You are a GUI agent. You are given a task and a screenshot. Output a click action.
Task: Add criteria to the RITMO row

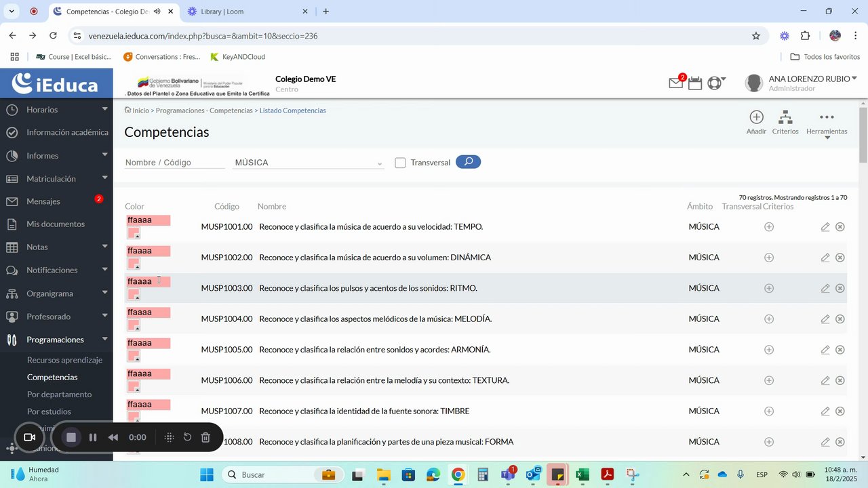pyautogui.click(x=769, y=288)
